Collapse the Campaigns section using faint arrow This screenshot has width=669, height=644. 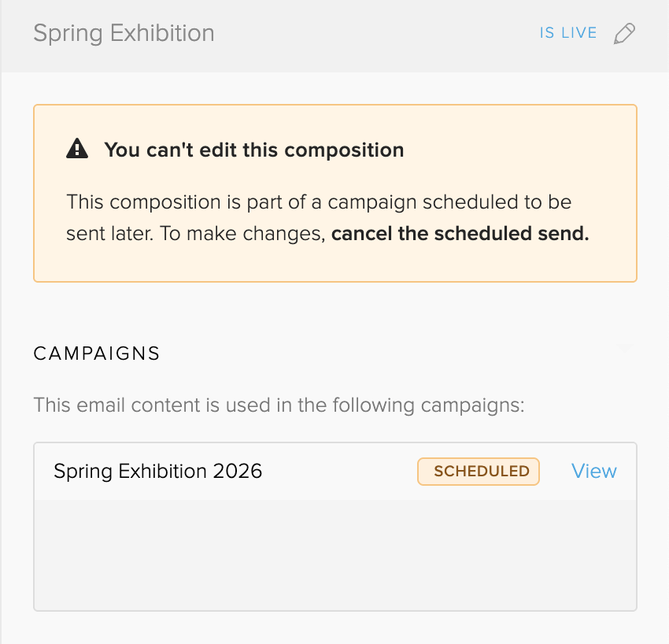(624, 347)
